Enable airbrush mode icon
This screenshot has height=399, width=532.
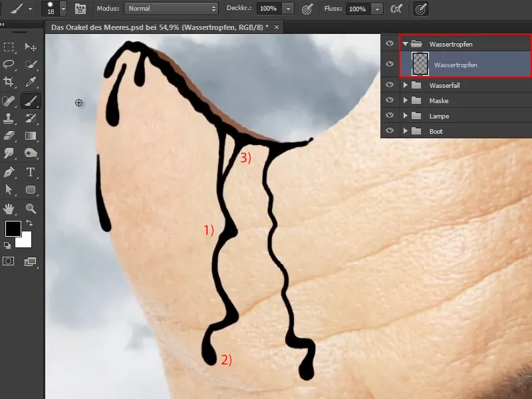tap(396, 9)
